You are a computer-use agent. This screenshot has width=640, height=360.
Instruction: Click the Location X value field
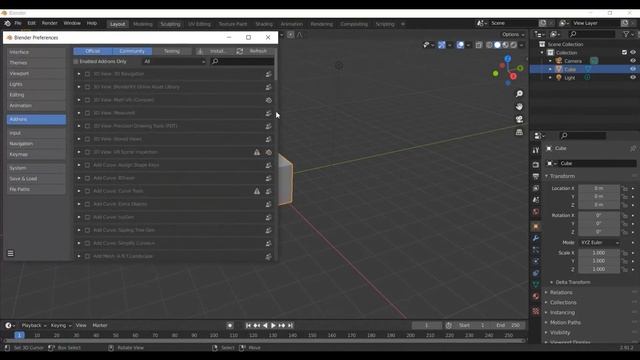pyautogui.click(x=599, y=189)
